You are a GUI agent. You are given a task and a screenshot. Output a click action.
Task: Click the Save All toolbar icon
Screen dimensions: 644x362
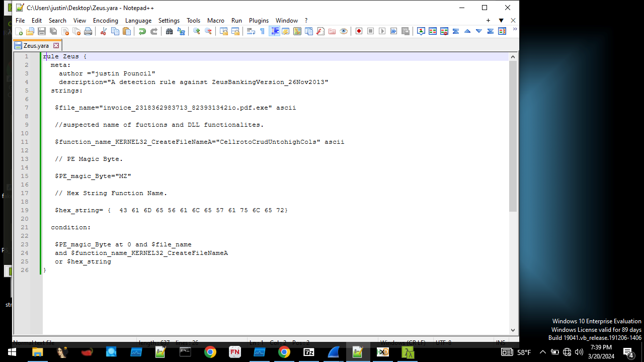tap(53, 31)
